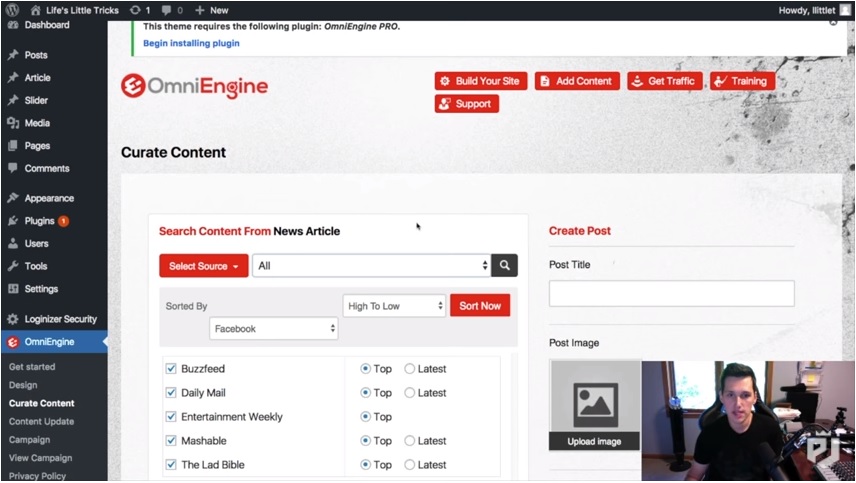Open View Campaign submenu item
The height and width of the screenshot is (483, 856).
click(x=40, y=458)
